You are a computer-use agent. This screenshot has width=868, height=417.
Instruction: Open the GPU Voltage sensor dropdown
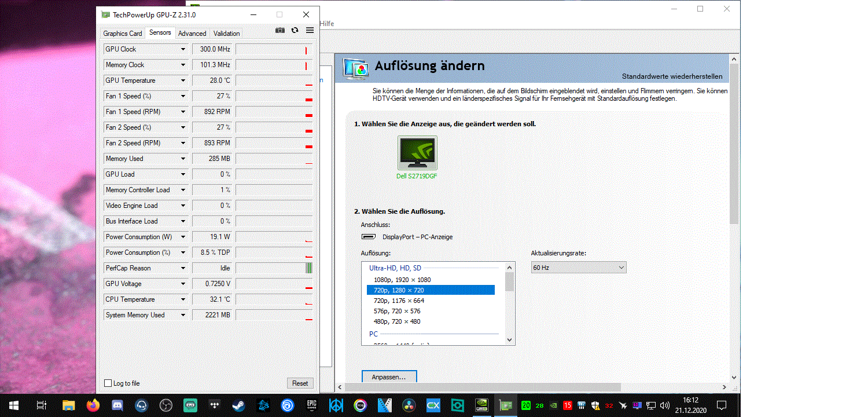[183, 284]
